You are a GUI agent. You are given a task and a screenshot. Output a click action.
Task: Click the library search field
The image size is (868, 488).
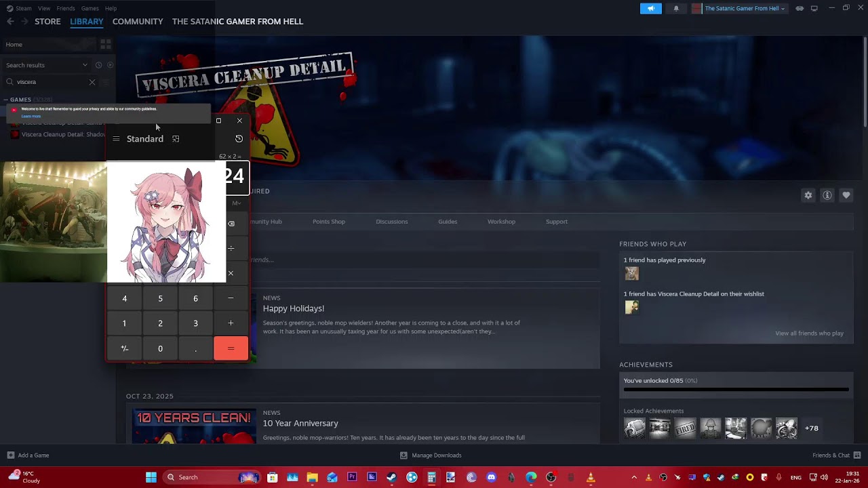(x=51, y=82)
